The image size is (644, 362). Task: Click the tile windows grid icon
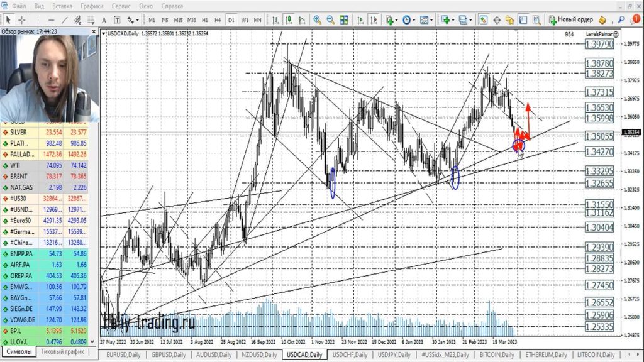click(343, 19)
